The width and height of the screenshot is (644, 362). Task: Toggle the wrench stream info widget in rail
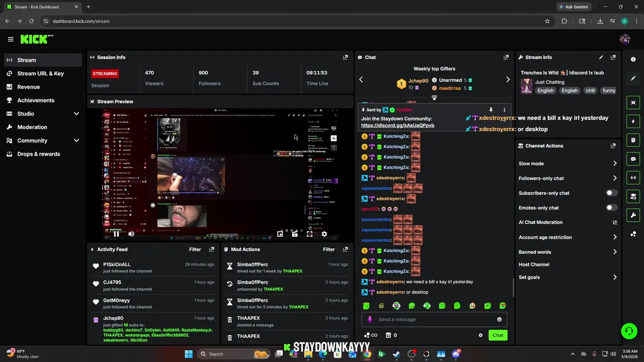click(633, 215)
